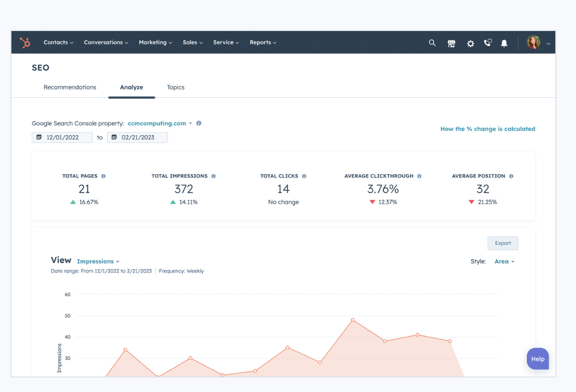Open the ccmcomputing.com property dropdown
This screenshot has height=392, width=576.
(160, 124)
